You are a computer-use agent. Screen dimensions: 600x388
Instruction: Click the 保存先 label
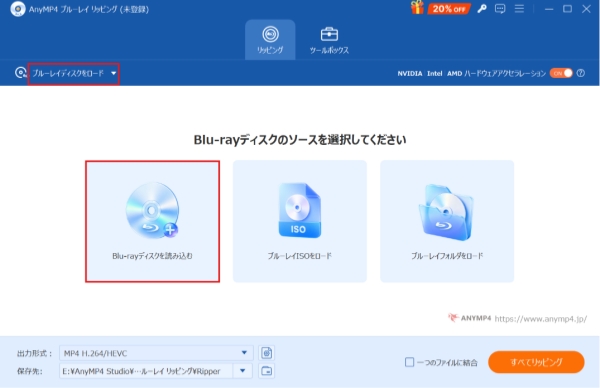(x=29, y=371)
